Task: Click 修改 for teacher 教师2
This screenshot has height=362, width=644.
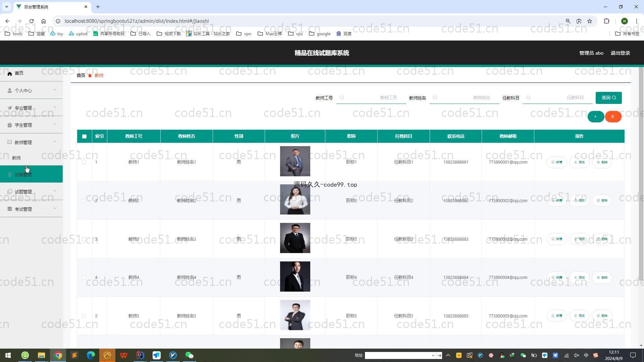Action: 579,200
